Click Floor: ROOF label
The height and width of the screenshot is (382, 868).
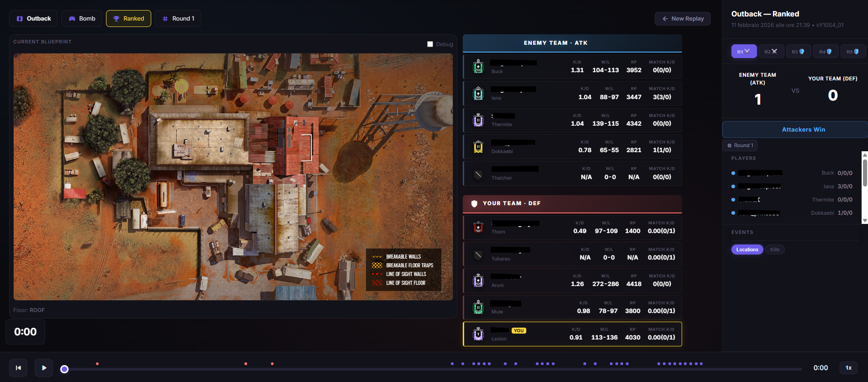(29, 310)
